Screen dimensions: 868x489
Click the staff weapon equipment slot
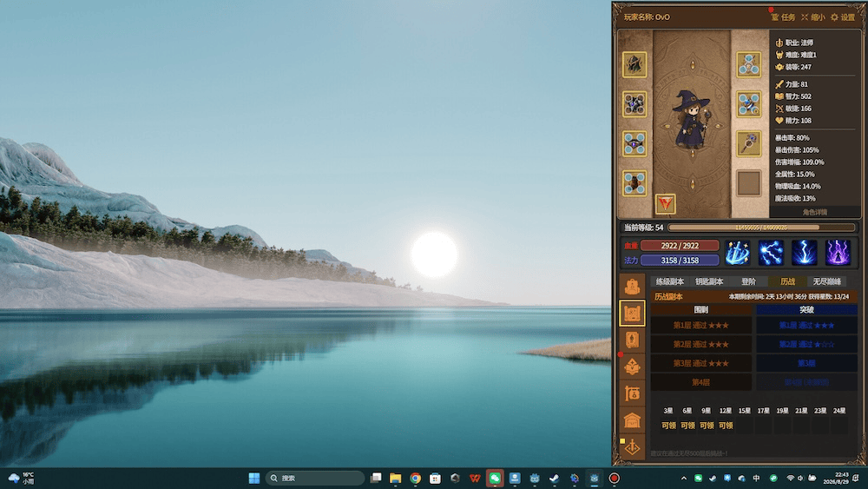pyautogui.click(x=748, y=144)
